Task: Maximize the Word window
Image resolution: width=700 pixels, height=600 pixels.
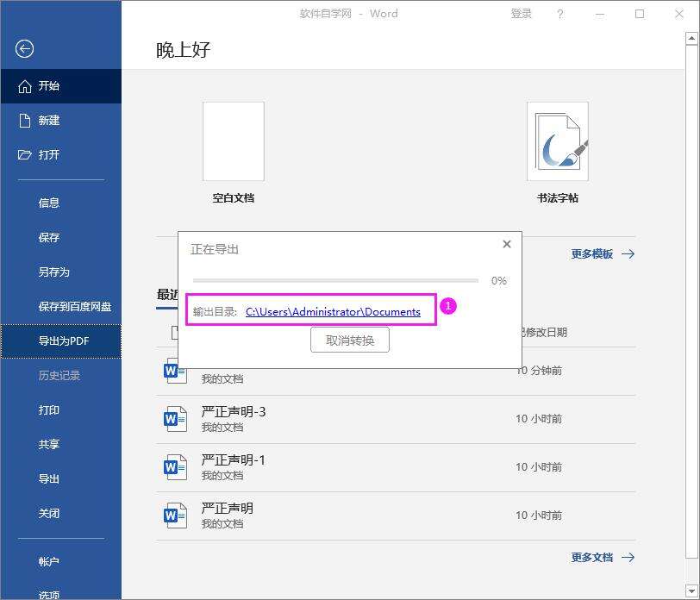Action: coord(640,15)
